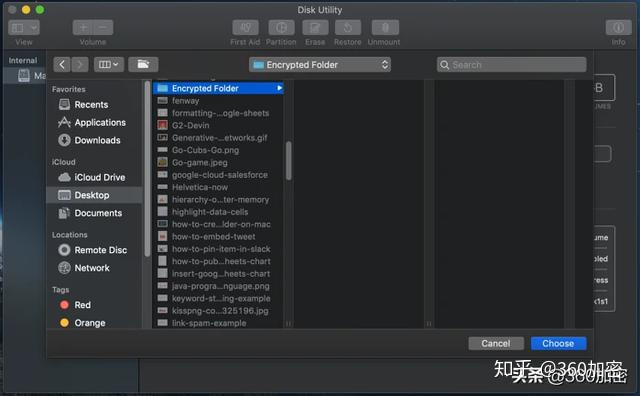Select Desktop in the sidebar
This screenshot has width=640, height=396.
click(95, 195)
